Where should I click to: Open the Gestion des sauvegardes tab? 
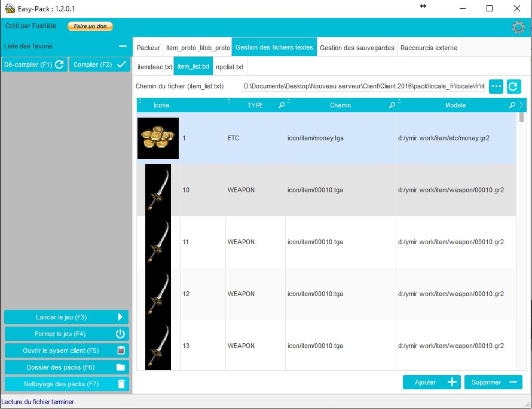coord(357,48)
